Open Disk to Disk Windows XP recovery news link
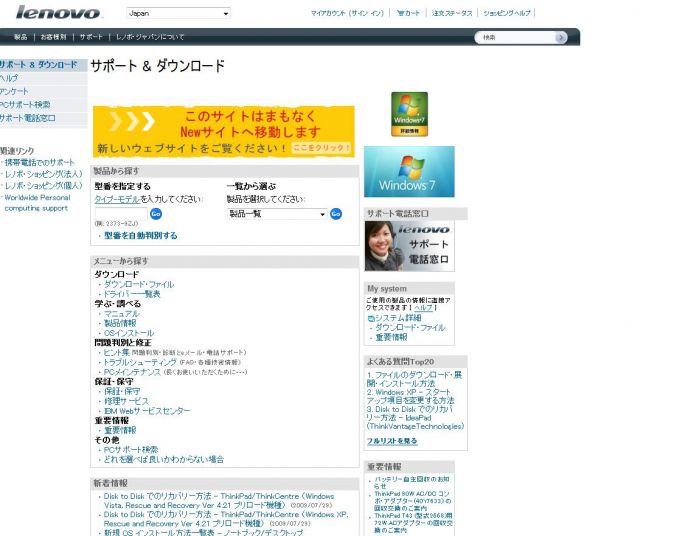This screenshot has height=536, width=680. point(226,519)
